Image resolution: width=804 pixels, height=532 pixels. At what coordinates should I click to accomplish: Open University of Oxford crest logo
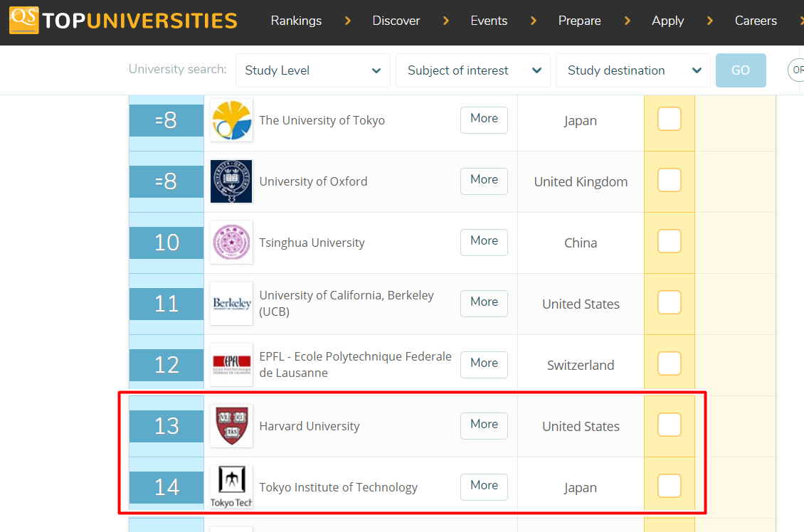point(231,181)
